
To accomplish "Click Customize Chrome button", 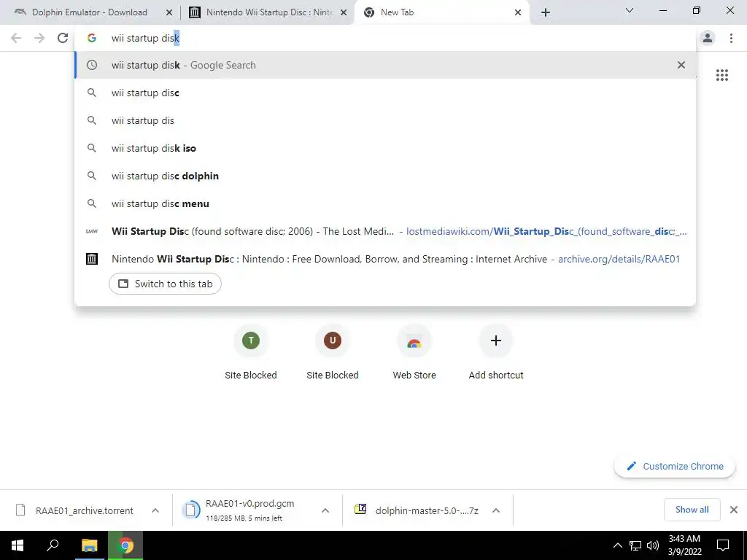I will pos(675,466).
